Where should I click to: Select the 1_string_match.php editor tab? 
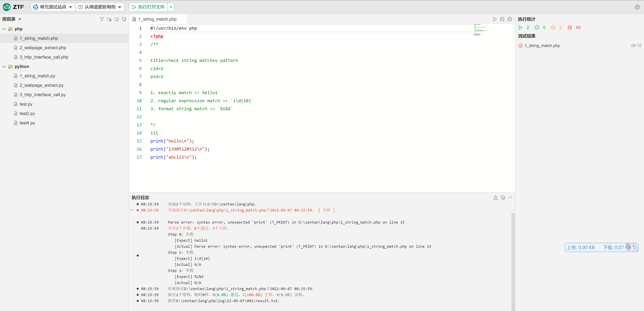pyautogui.click(x=157, y=19)
